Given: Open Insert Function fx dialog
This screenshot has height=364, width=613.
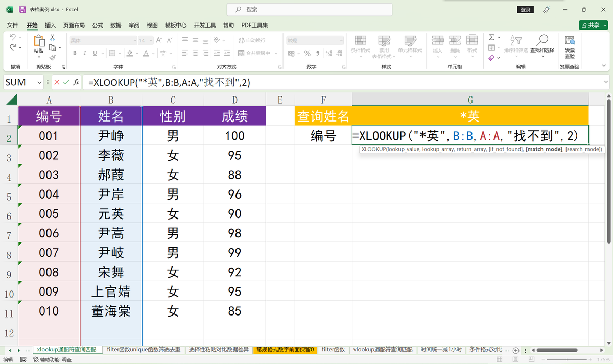Looking at the screenshot, I should point(76,82).
